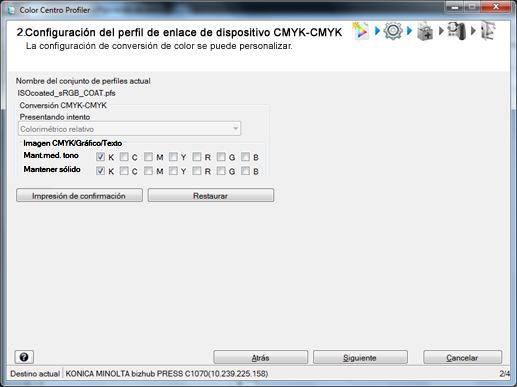Click the third wizard step briefcase icon

(x=425, y=31)
